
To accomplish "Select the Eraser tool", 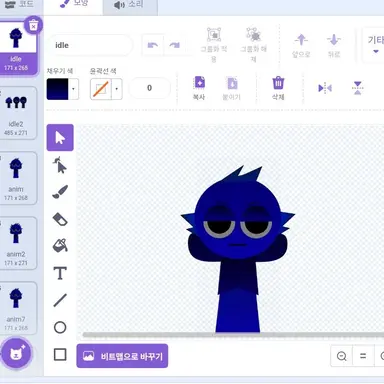I will (60, 219).
